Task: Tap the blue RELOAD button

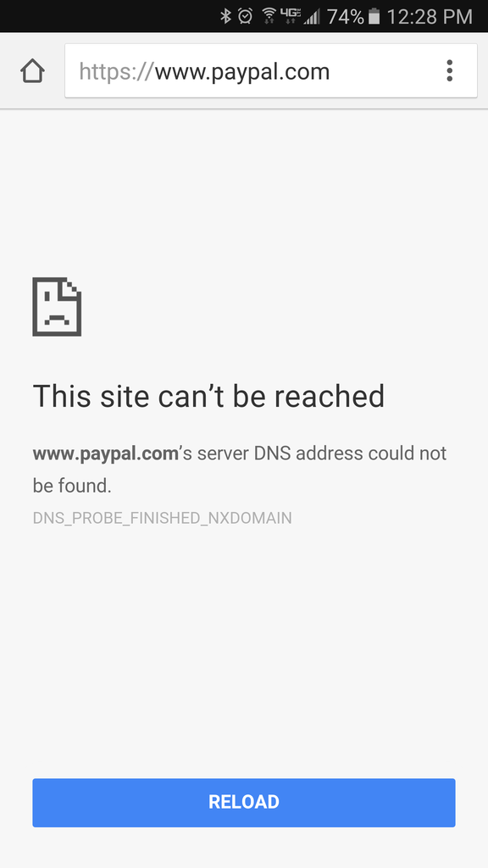Action: 243,802
